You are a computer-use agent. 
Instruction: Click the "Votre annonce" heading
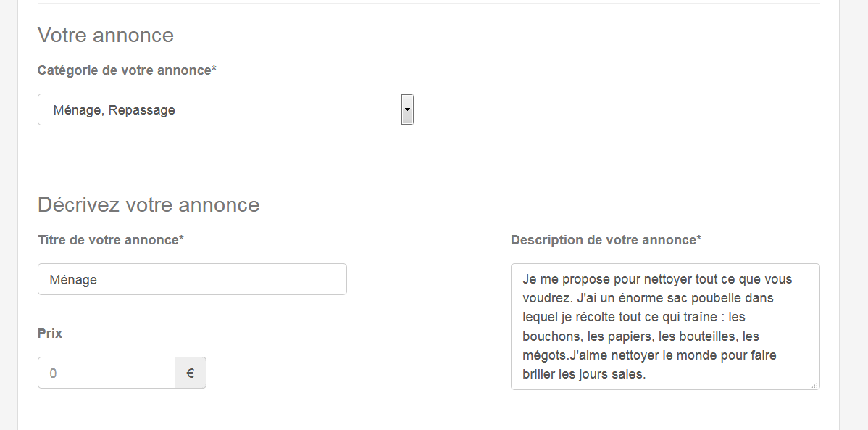pos(106,35)
